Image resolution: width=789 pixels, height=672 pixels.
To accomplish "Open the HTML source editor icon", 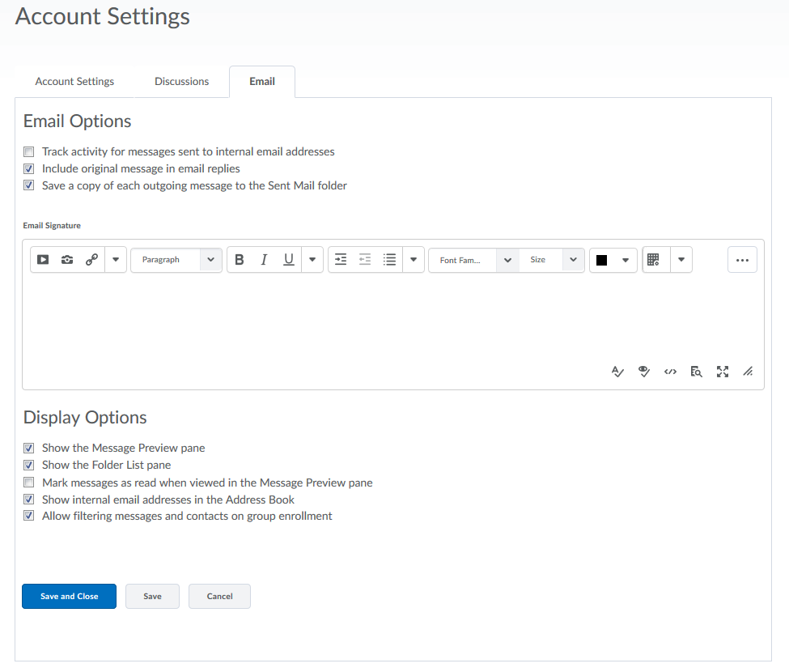I will [x=670, y=372].
